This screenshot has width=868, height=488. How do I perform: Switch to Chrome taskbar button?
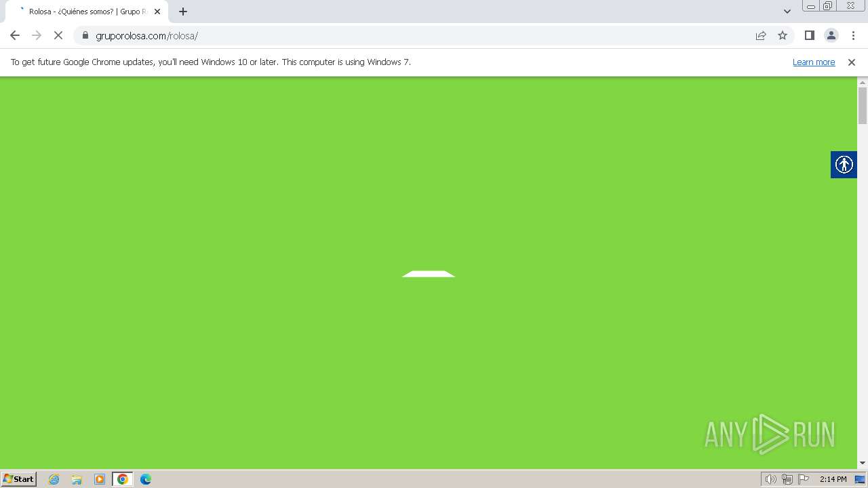click(x=123, y=479)
